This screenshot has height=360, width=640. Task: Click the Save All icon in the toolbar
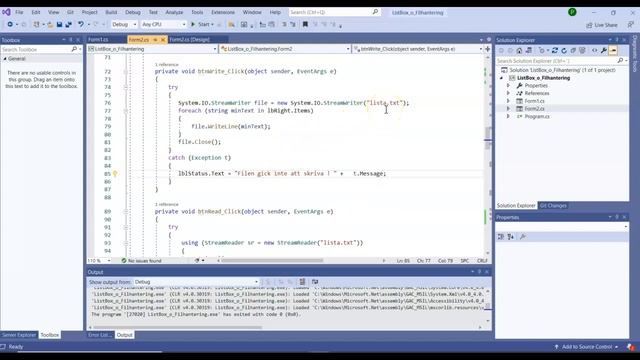69,24
